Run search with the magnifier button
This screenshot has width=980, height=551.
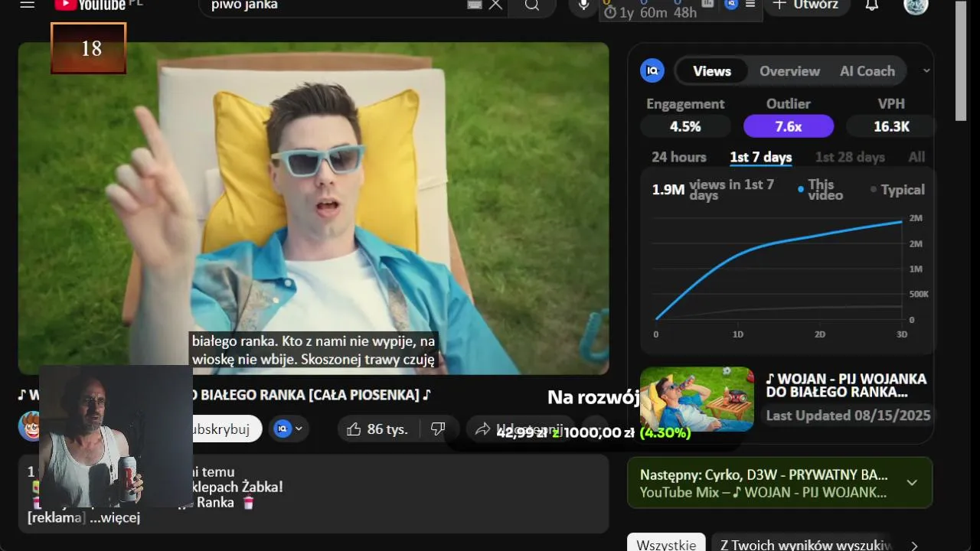(532, 5)
